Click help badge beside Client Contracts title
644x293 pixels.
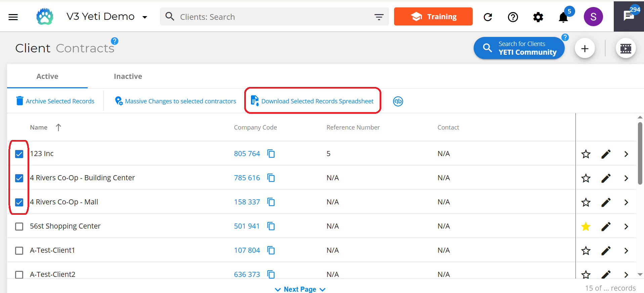[x=115, y=41]
